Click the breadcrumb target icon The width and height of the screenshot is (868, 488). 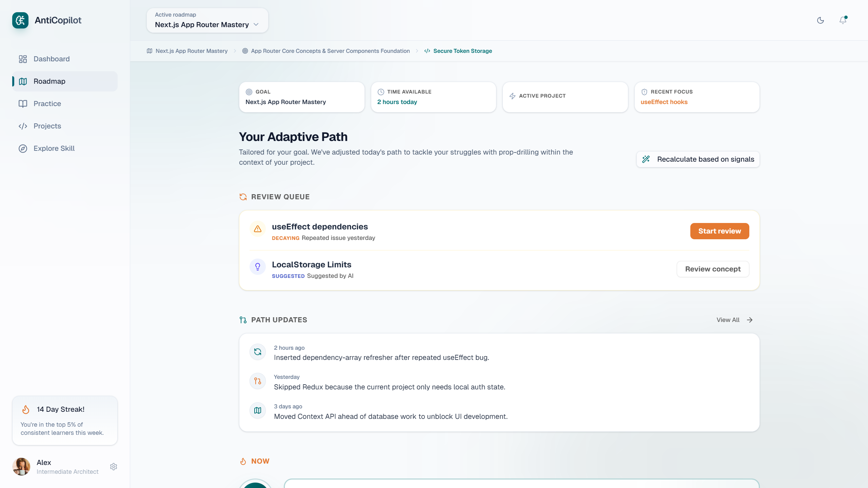point(245,51)
